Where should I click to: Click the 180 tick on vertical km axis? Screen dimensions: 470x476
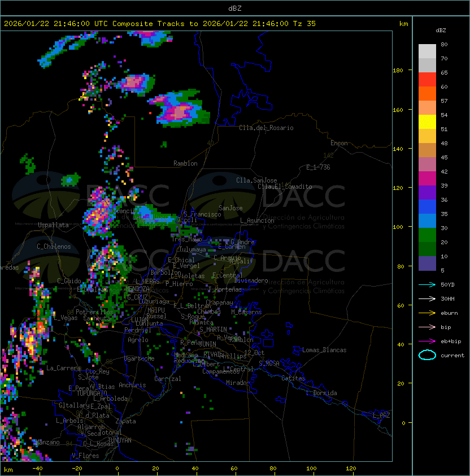(x=398, y=71)
